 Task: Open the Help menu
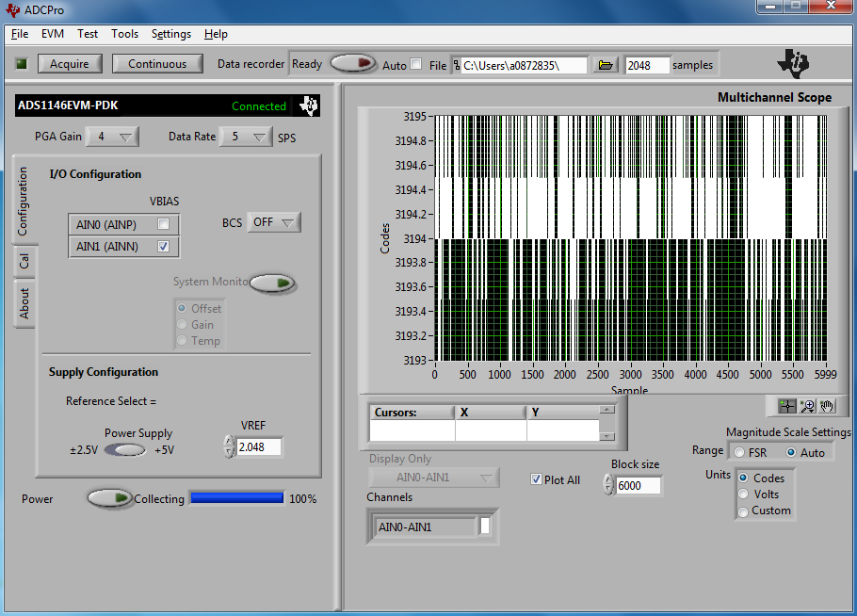click(x=216, y=34)
